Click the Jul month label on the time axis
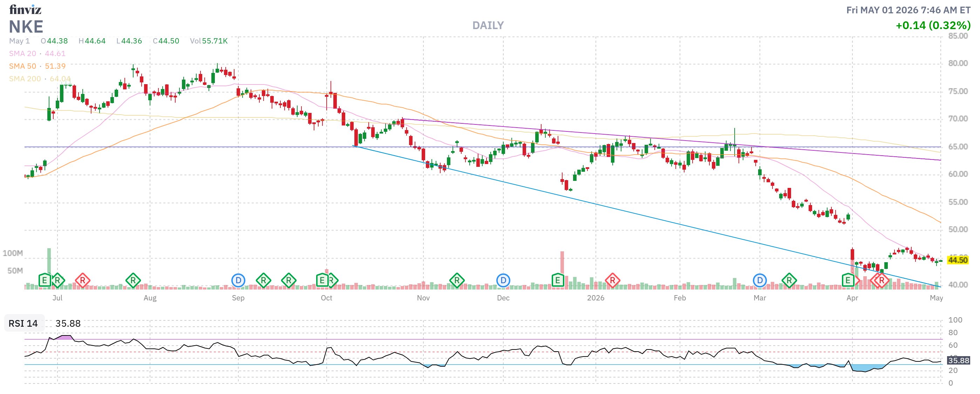The width and height of the screenshot is (980, 394). tap(57, 298)
